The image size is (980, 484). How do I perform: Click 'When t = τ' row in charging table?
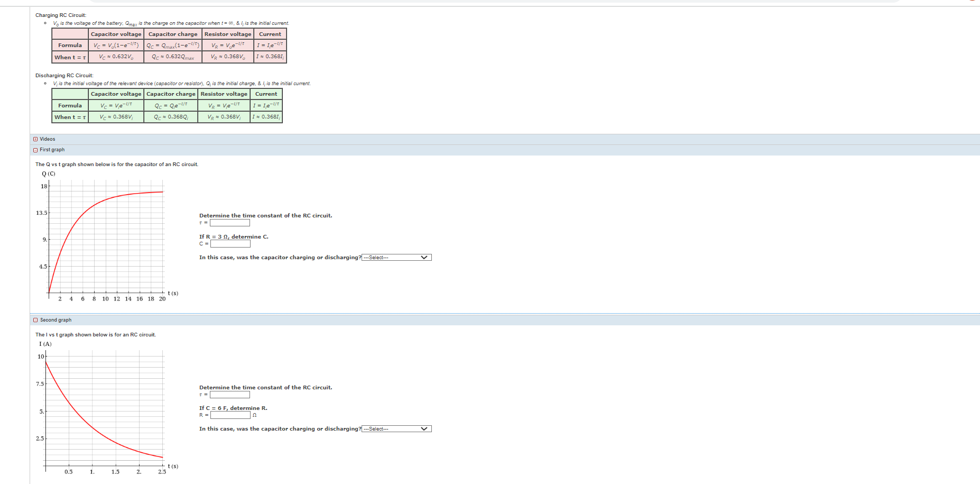(70, 57)
